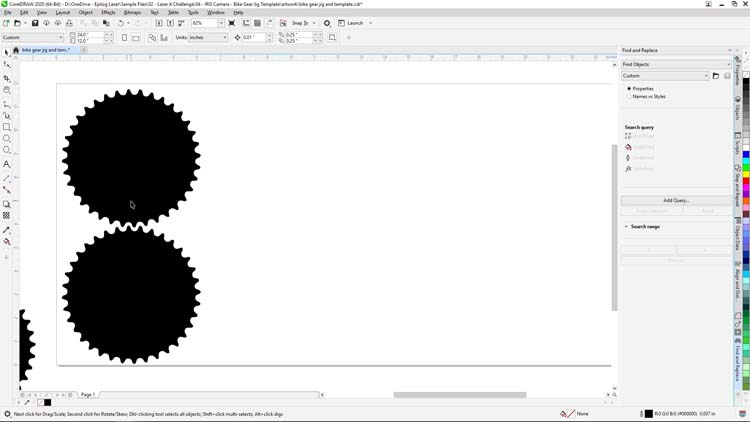Click the page width field
This screenshot has height=422, width=750.
coord(90,34)
